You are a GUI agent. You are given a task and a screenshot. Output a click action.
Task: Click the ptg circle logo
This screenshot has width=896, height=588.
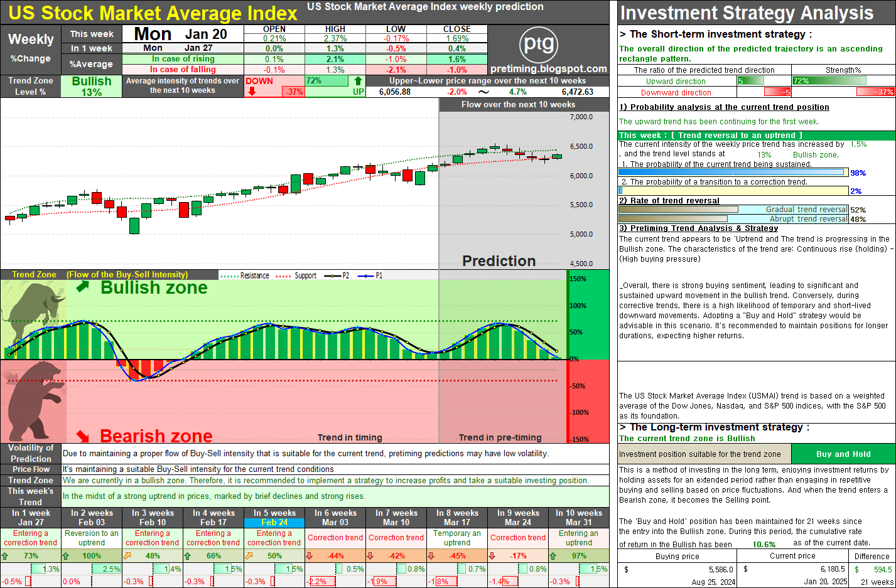(539, 45)
